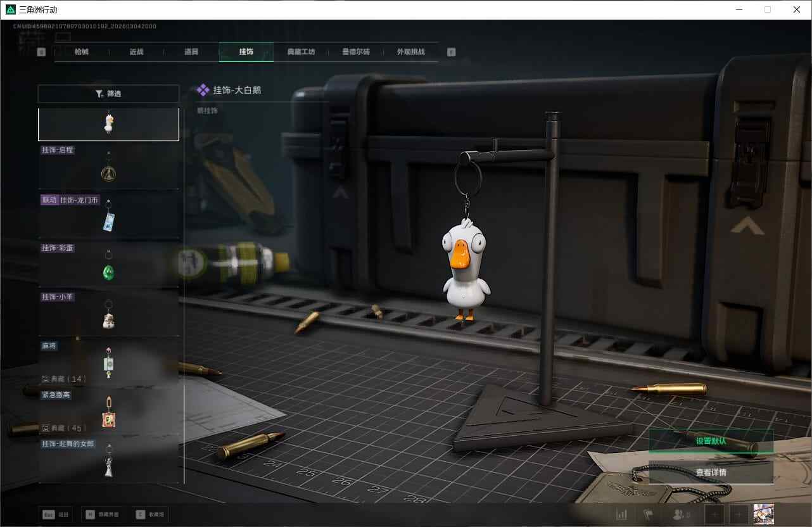Click the flag icon in bottom bar
The height and width of the screenshot is (527, 812).
[x=648, y=514]
